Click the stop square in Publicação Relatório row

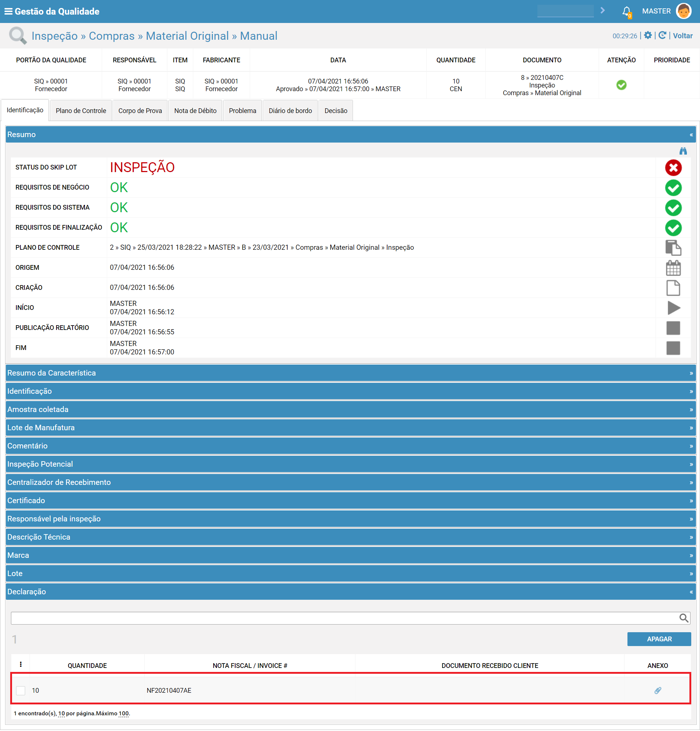tap(673, 328)
